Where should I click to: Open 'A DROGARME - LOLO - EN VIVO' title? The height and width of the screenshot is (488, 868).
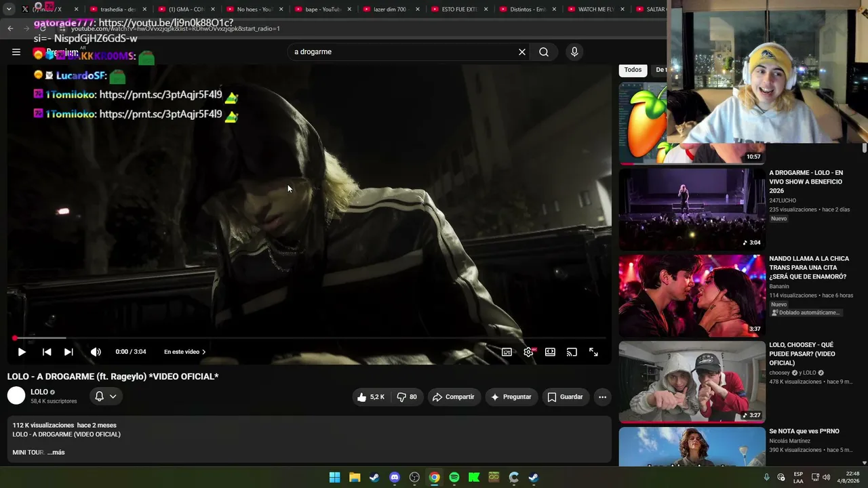806,182
